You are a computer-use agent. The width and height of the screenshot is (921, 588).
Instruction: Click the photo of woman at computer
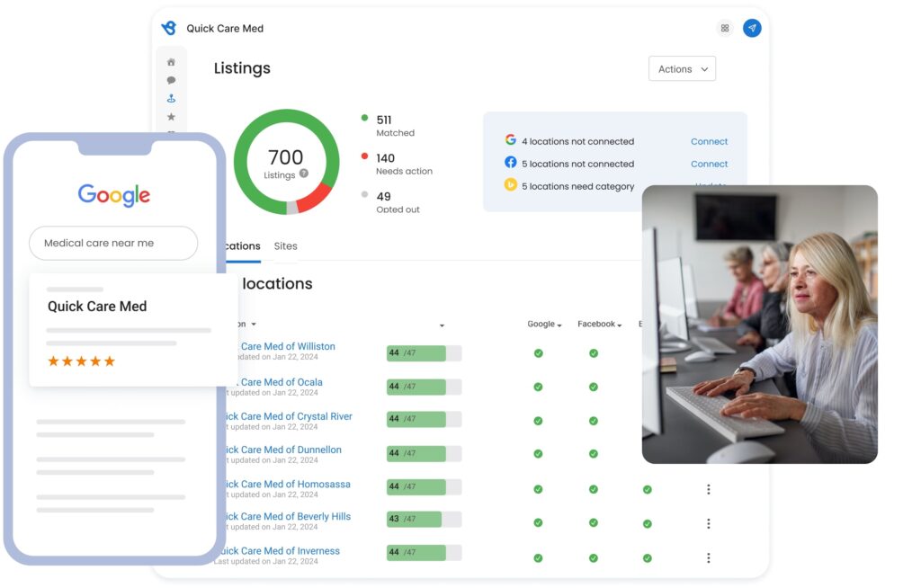click(x=759, y=325)
